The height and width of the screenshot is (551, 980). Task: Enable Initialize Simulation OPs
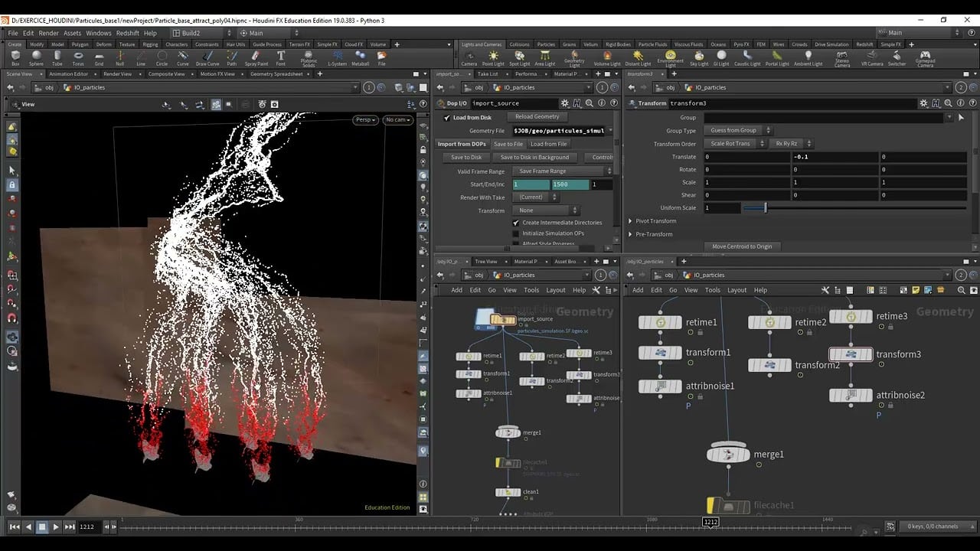(x=516, y=233)
